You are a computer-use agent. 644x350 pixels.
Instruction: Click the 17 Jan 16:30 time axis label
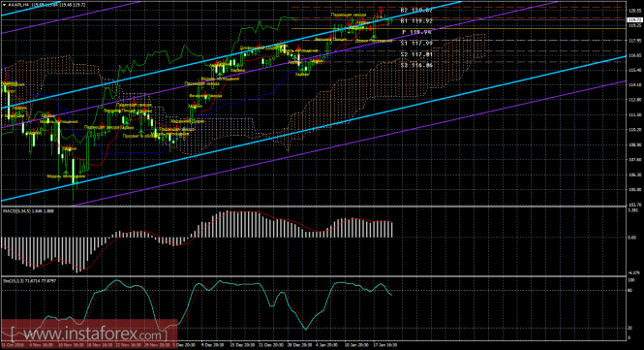click(385, 345)
